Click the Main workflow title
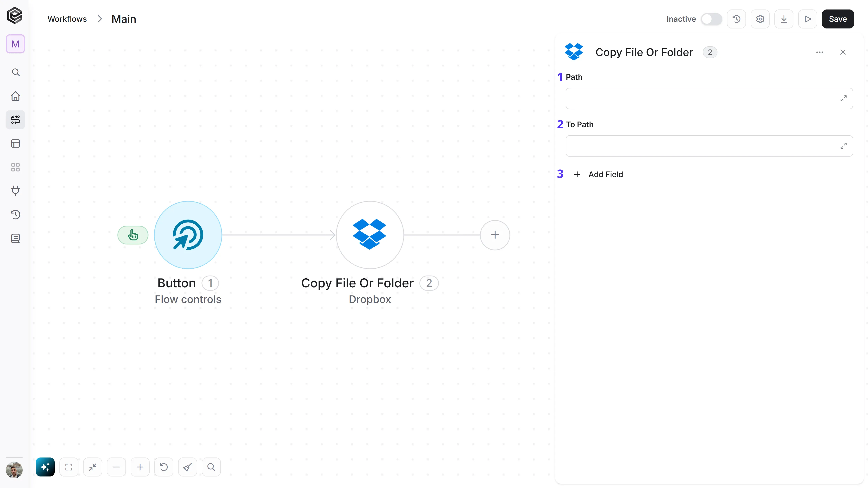Viewport: 868px width, 488px height. tap(124, 19)
